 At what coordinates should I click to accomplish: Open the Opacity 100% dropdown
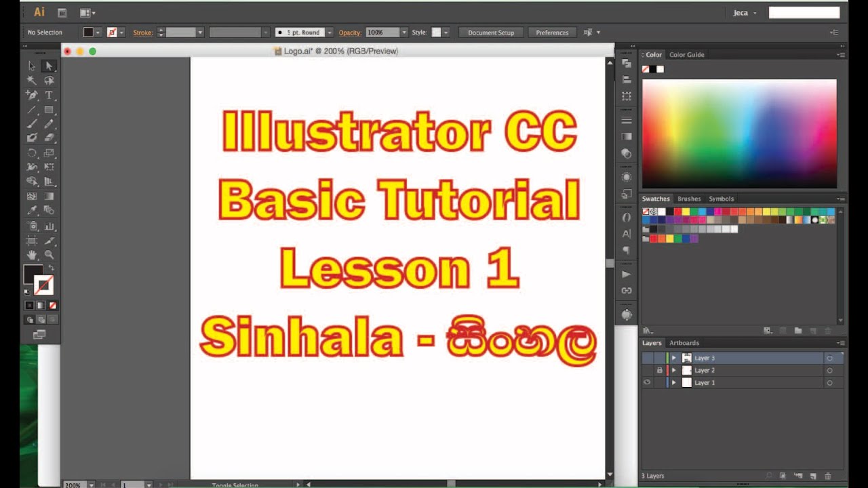pos(405,33)
